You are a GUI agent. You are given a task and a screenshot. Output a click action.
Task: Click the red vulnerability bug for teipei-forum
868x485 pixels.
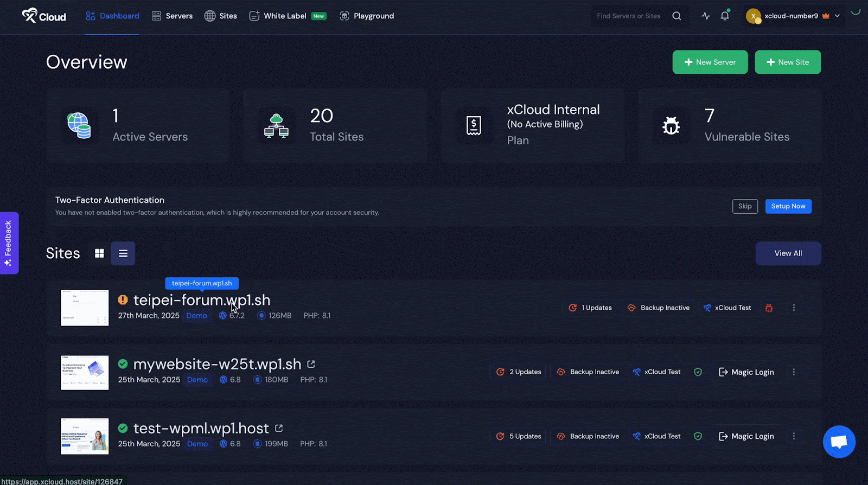coord(769,308)
